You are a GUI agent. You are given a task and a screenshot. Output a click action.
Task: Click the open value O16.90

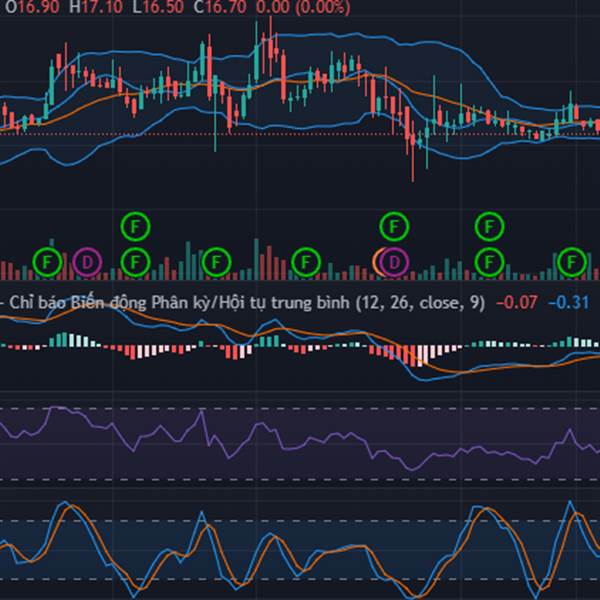point(32,7)
